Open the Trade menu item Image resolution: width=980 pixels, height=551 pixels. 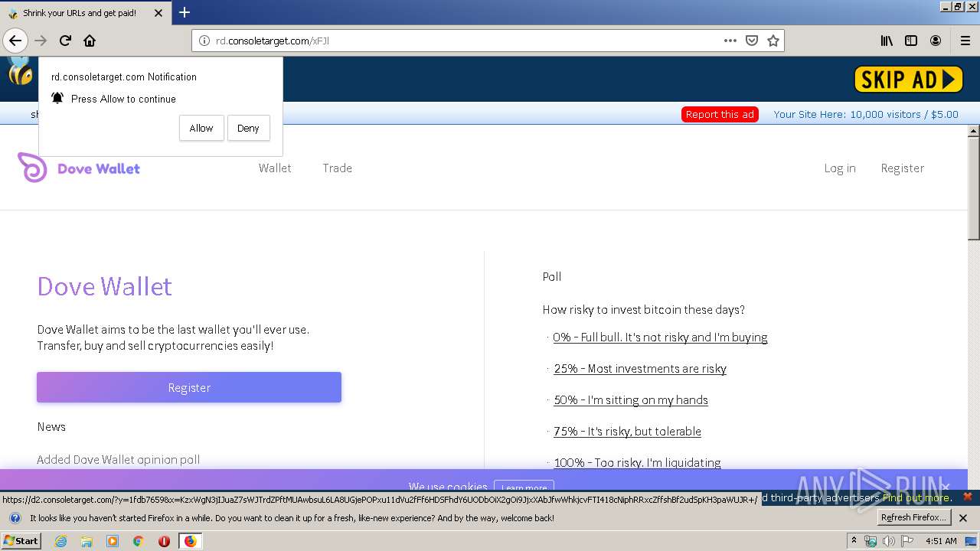pos(337,168)
